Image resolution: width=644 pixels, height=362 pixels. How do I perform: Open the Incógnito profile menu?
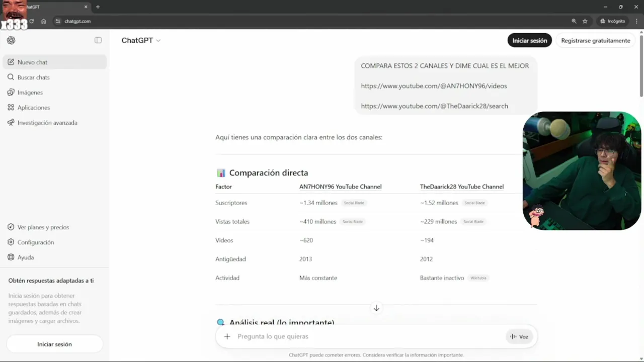coord(612,21)
